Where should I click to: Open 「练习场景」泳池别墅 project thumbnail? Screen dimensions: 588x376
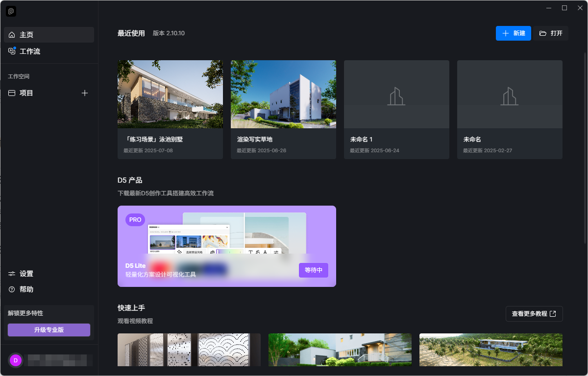click(170, 94)
